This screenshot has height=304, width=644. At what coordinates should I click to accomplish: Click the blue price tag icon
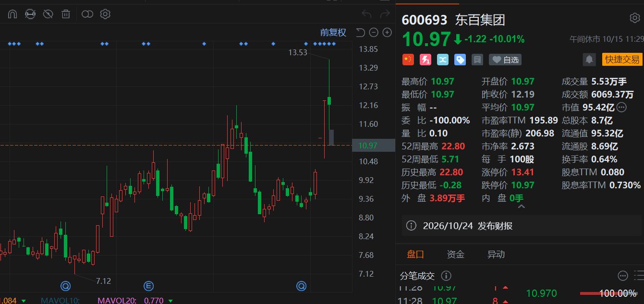[x=460, y=60]
